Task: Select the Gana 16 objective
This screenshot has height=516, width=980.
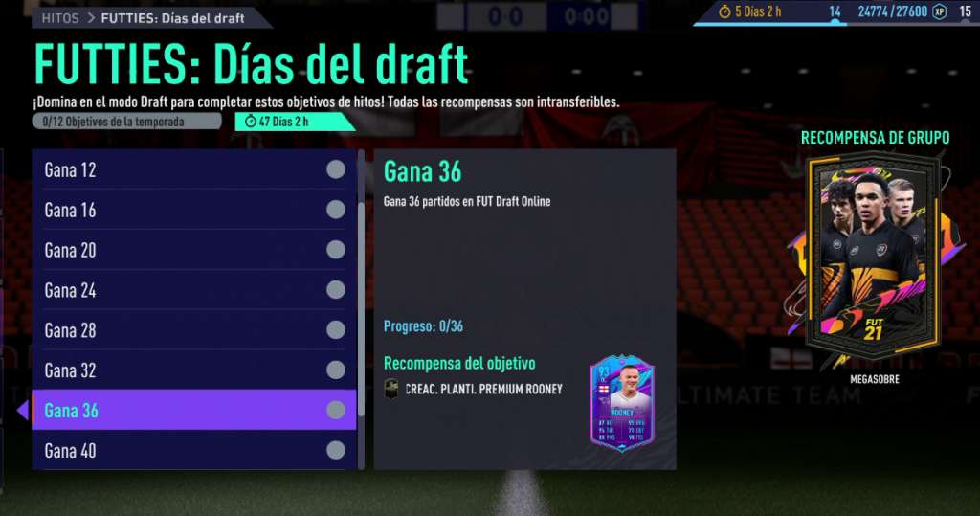Action: [193, 210]
